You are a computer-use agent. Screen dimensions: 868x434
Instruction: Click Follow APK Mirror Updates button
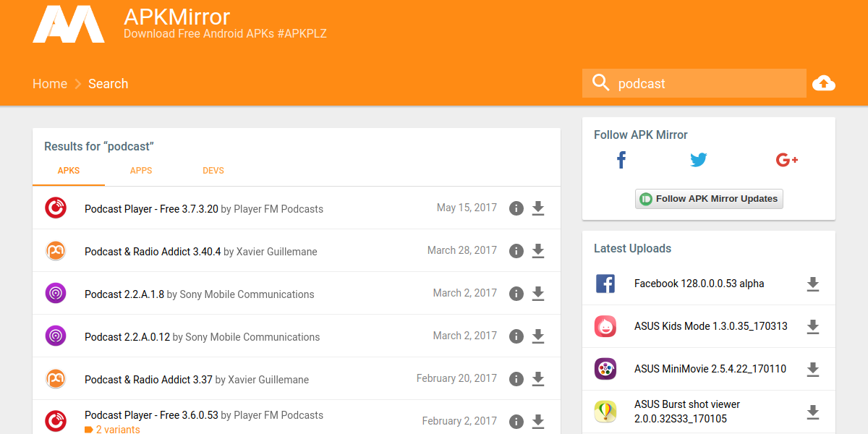coord(709,199)
